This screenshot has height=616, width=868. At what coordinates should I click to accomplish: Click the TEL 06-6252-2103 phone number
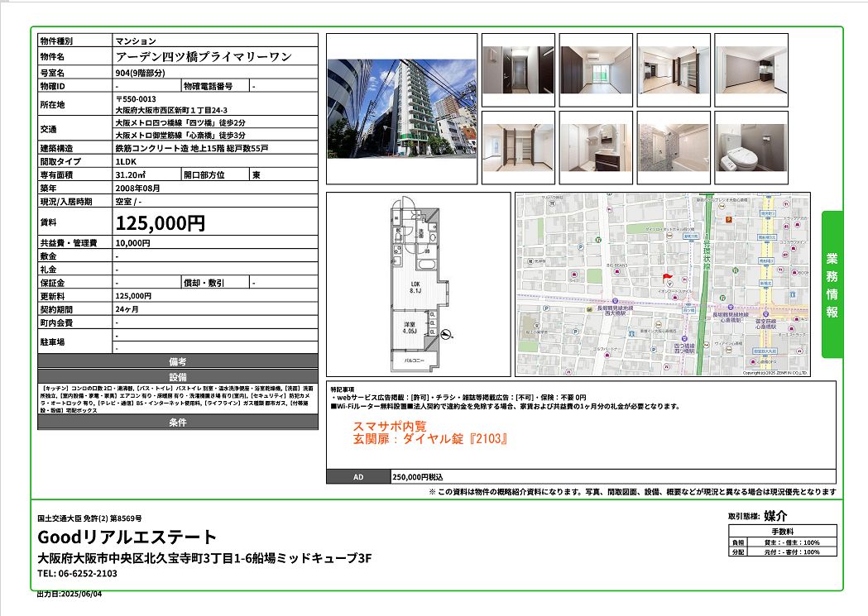(78, 574)
